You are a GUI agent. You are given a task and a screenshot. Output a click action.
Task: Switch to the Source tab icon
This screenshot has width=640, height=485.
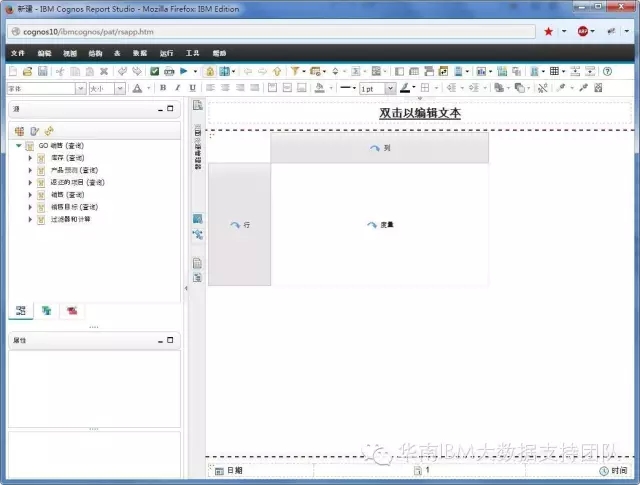point(21,311)
